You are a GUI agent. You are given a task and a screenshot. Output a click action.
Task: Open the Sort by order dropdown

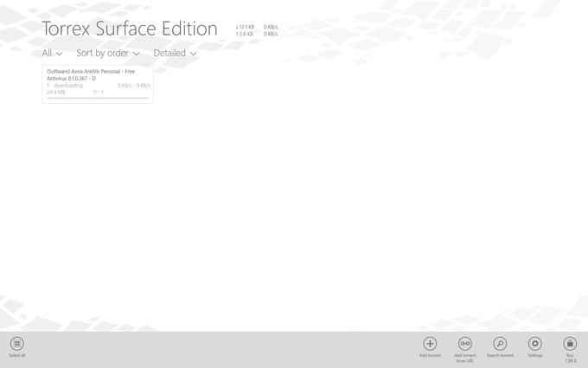coord(108,54)
